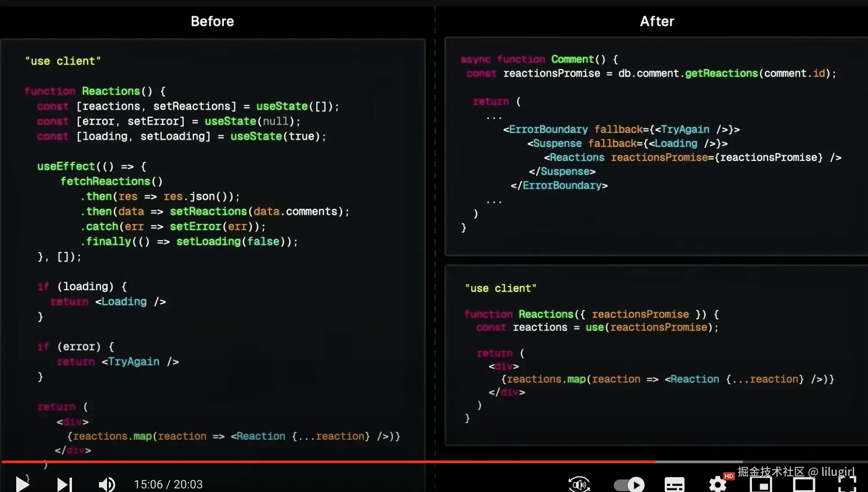Open the settings gear menu

point(717,485)
